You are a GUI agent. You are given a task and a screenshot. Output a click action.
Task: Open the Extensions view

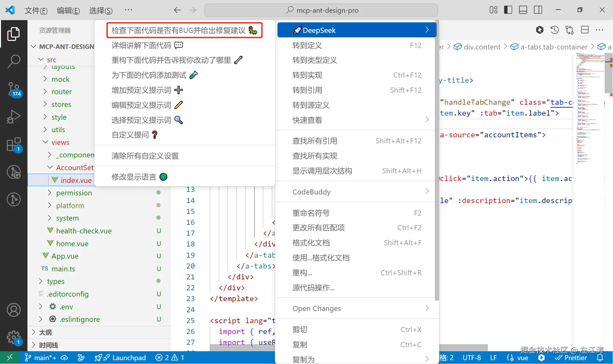tap(14, 144)
